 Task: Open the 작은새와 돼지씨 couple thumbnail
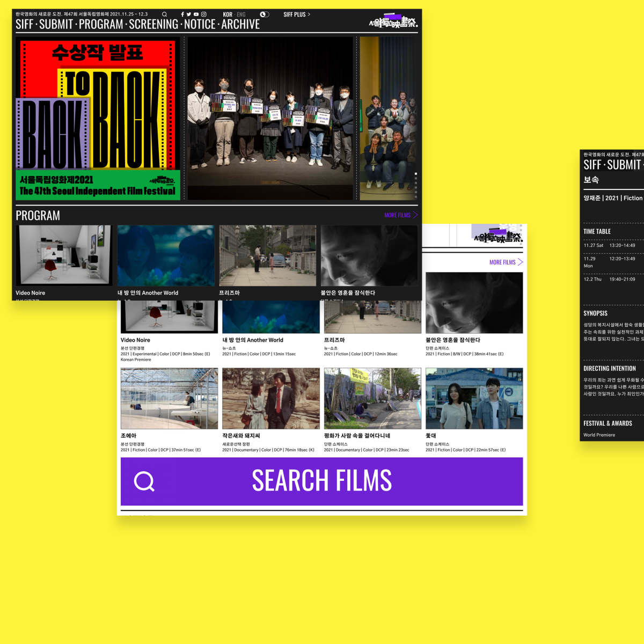tap(271, 399)
